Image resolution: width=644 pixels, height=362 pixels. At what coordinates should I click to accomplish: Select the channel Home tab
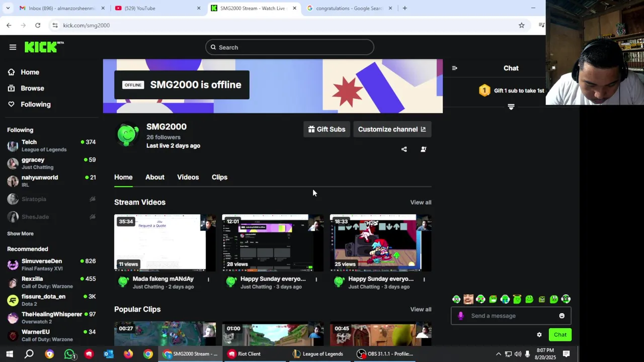(x=123, y=177)
